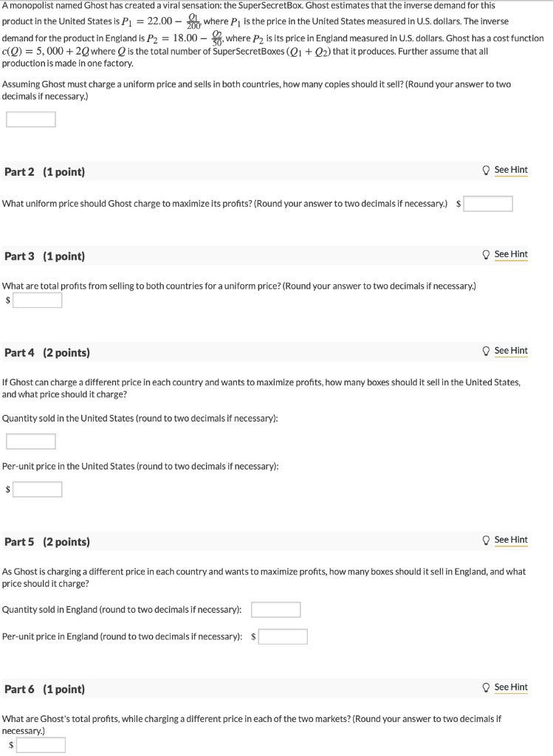Click the lightbulb hint icon in Part 3
553x756 pixels.
click(486, 255)
